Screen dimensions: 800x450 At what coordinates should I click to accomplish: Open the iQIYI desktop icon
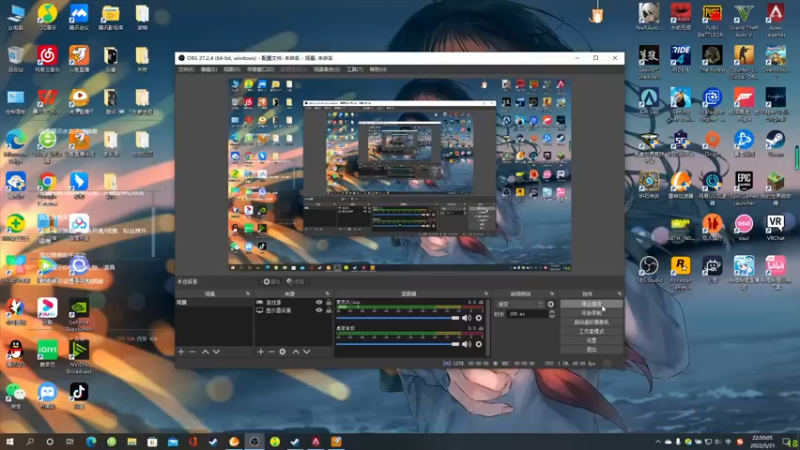[x=47, y=354]
